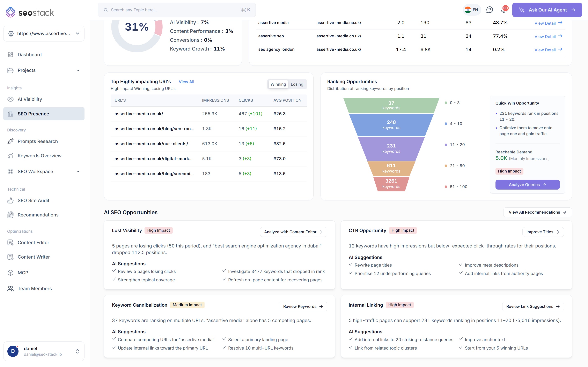Click the Content Writer icon

10,257
